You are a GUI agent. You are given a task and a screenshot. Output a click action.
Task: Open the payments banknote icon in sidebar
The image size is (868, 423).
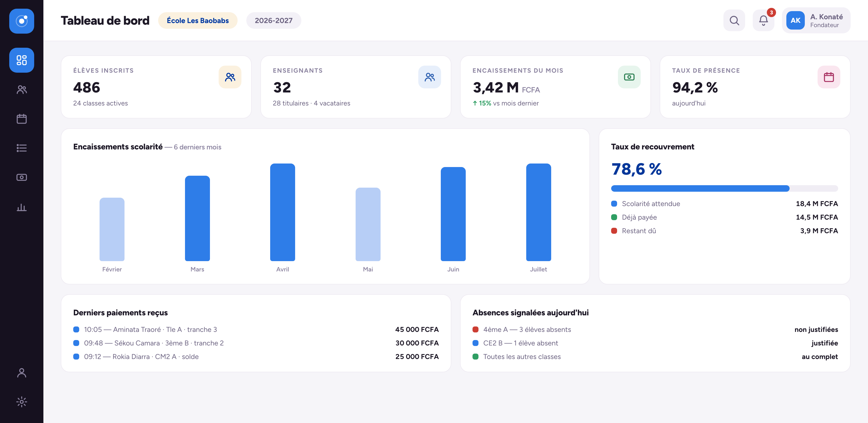tap(22, 178)
